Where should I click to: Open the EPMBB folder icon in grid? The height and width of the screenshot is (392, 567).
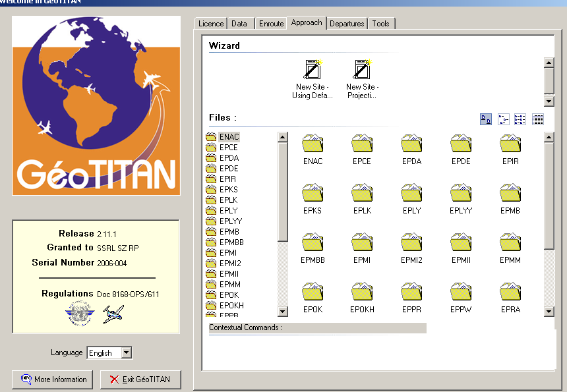click(313, 242)
